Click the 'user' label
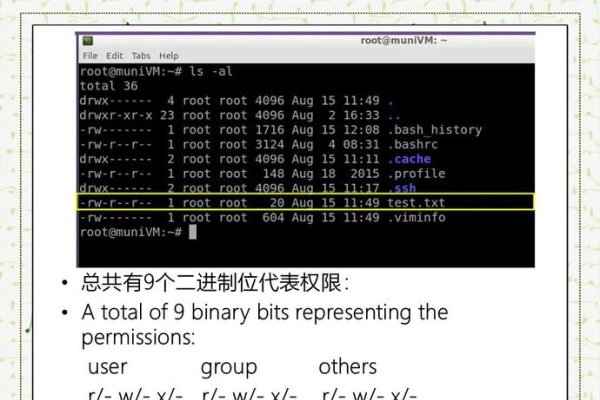The image size is (600, 400). click(x=108, y=367)
